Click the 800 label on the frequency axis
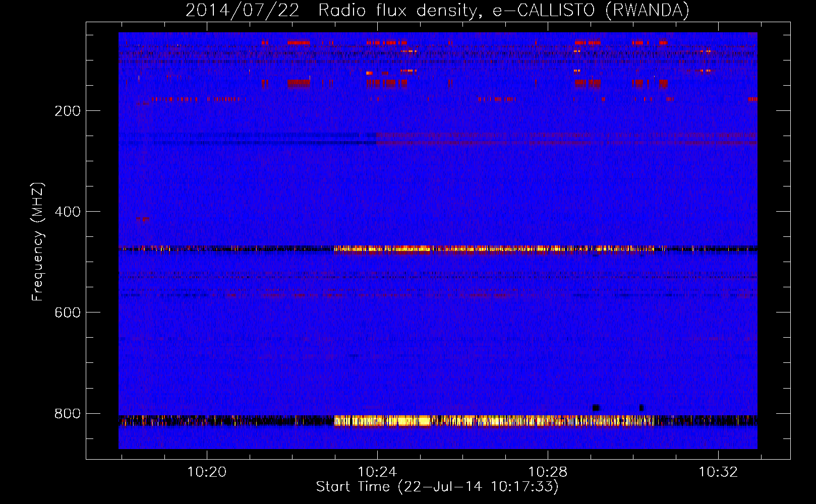Viewport: 816px width, 504px height. 67,413
